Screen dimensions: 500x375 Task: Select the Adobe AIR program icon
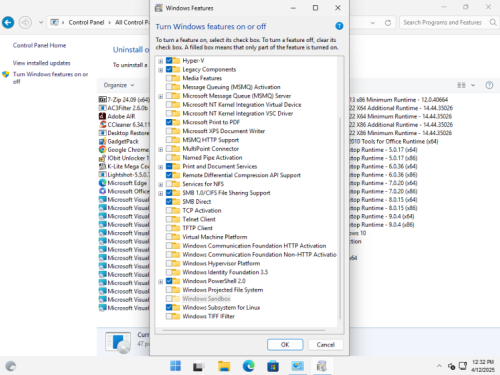pos(103,116)
